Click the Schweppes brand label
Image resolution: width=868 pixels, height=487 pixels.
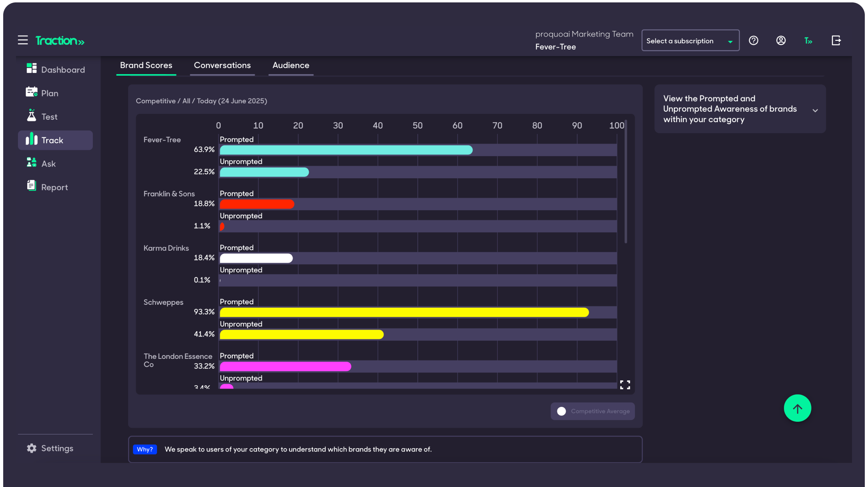(163, 302)
